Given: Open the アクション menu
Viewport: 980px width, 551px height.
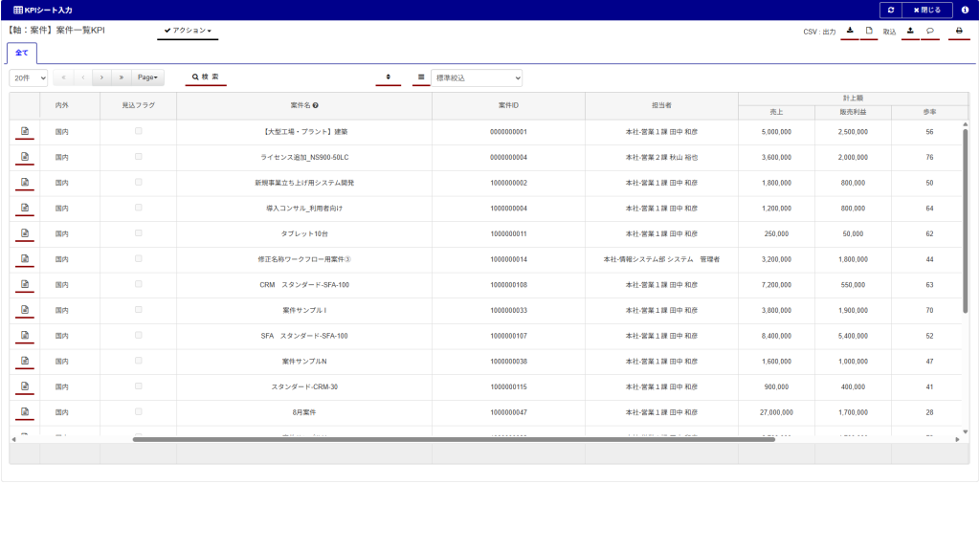Looking at the screenshot, I should (188, 31).
